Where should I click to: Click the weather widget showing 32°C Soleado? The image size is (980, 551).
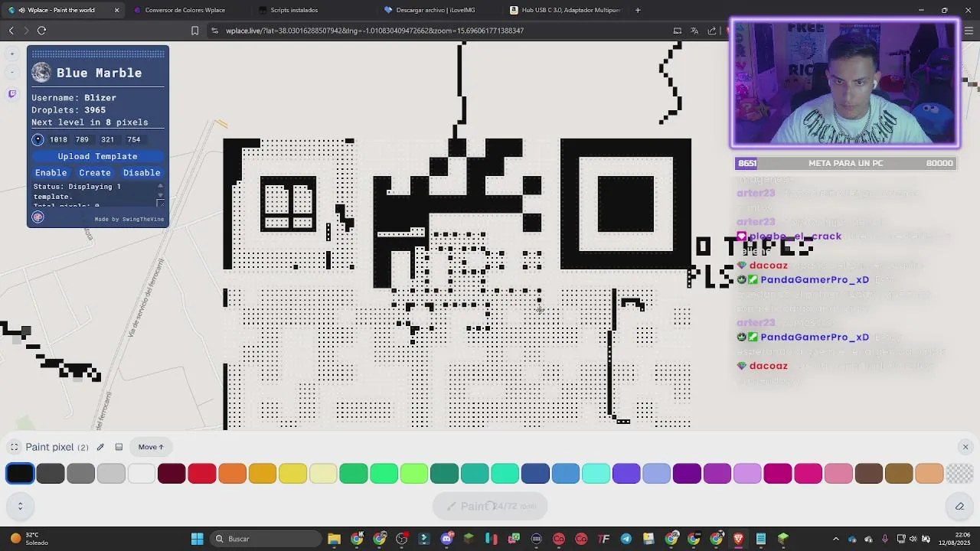tap(29, 539)
